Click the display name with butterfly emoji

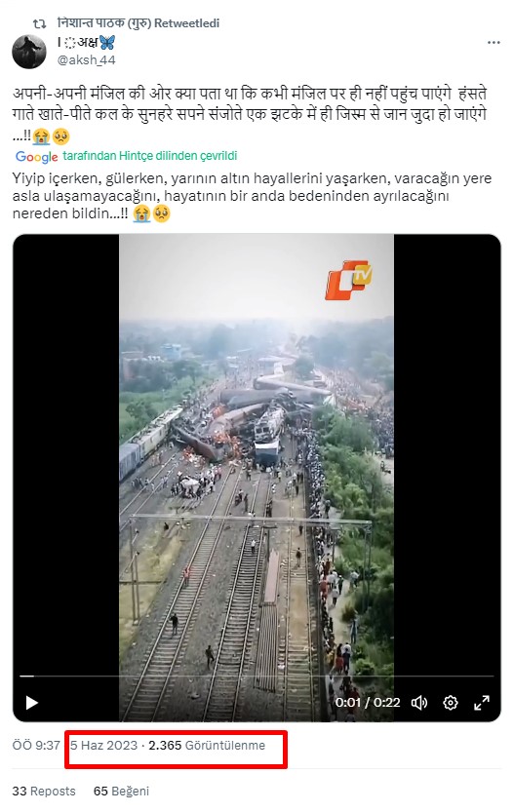click(x=86, y=43)
